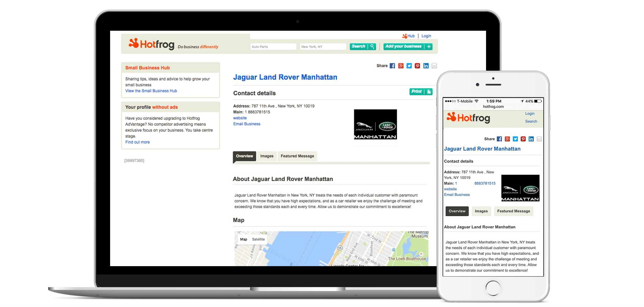Share on Facebook from laptop page
The width and height of the screenshot is (644, 307).
pos(392,66)
